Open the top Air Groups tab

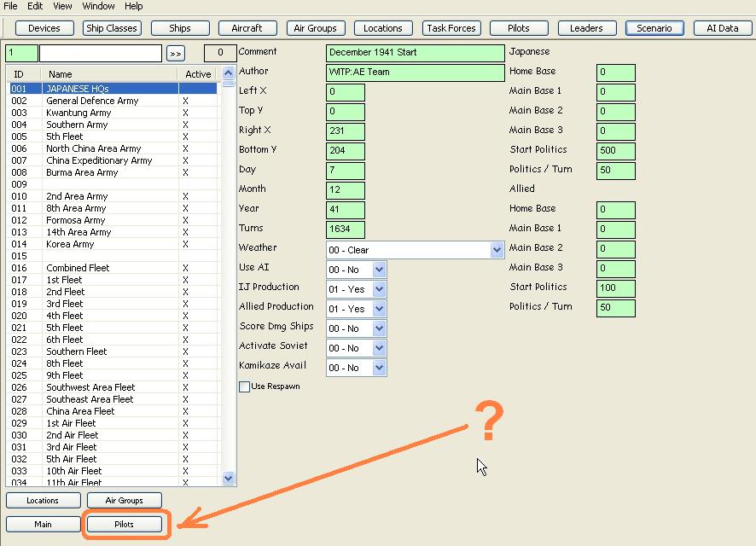[x=316, y=28]
